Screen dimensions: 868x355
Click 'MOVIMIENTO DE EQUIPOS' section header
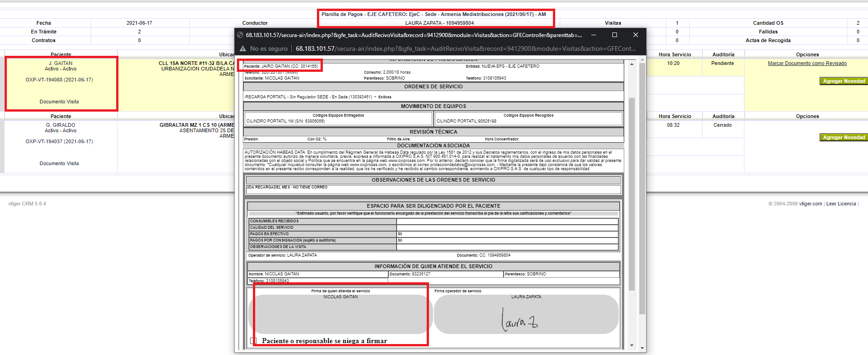click(434, 106)
